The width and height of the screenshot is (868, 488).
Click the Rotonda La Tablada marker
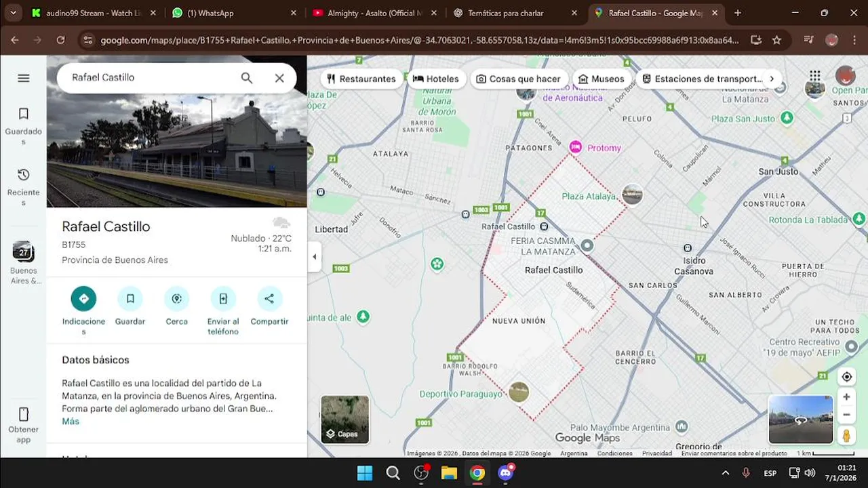tap(859, 219)
